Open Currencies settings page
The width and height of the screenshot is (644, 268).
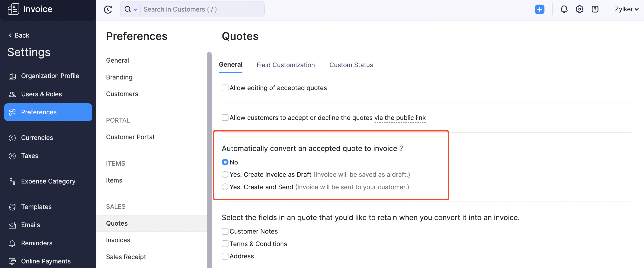pos(37,137)
